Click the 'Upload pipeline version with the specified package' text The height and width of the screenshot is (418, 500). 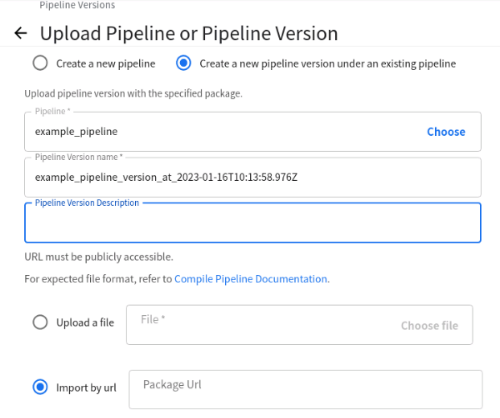coord(133,94)
